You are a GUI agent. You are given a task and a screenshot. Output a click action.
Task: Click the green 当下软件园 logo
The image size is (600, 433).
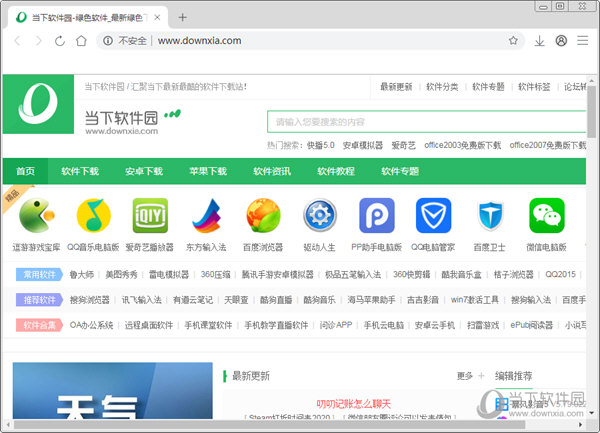pyautogui.click(x=38, y=104)
